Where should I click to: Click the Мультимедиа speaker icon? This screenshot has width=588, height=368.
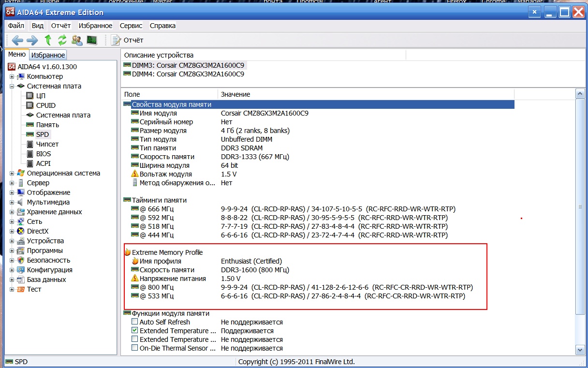coord(21,202)
